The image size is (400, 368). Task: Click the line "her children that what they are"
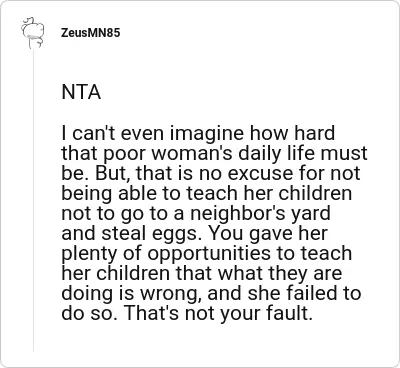pyautogui.click(x=202, y=274)
